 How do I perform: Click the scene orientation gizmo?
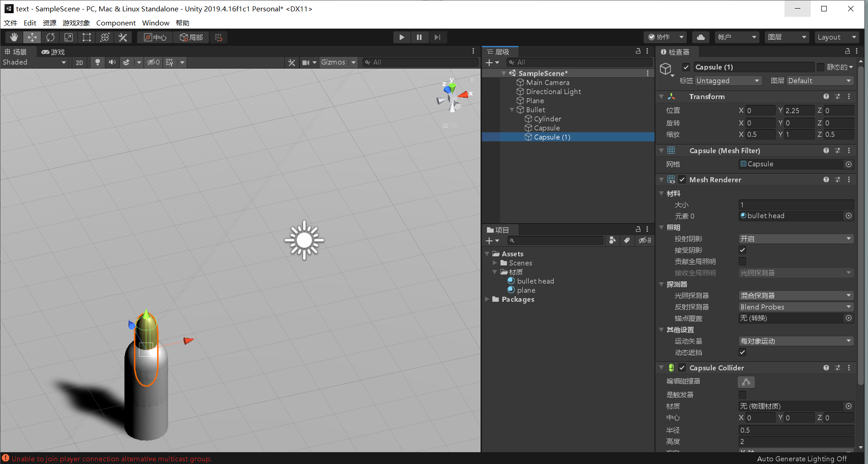pyautogui.click(x=452, y=95)
